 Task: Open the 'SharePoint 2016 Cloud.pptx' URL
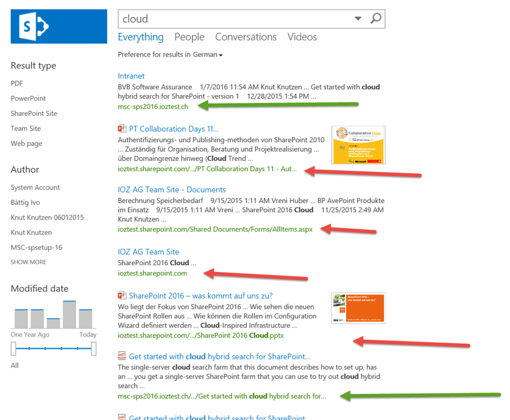tap(200, 335)
